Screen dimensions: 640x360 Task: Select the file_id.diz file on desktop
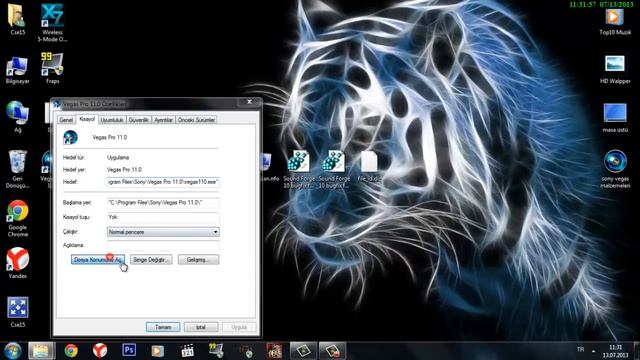click(369, 167)
